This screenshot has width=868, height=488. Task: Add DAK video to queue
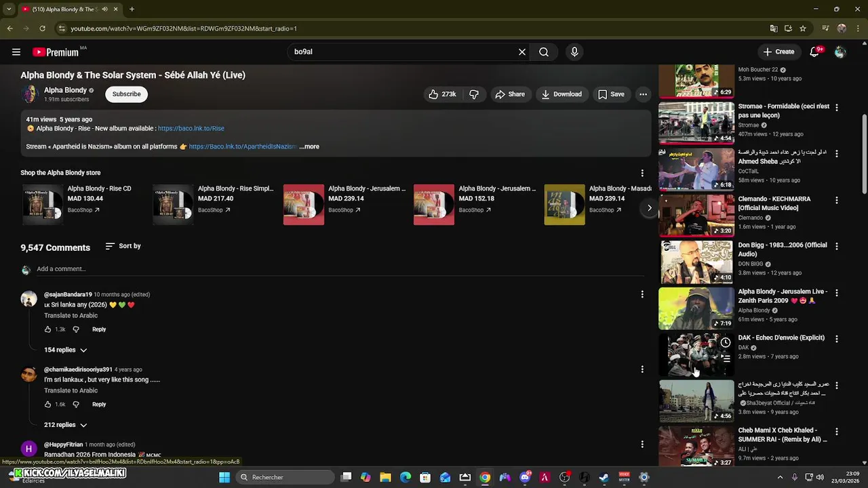pos(726,359)
